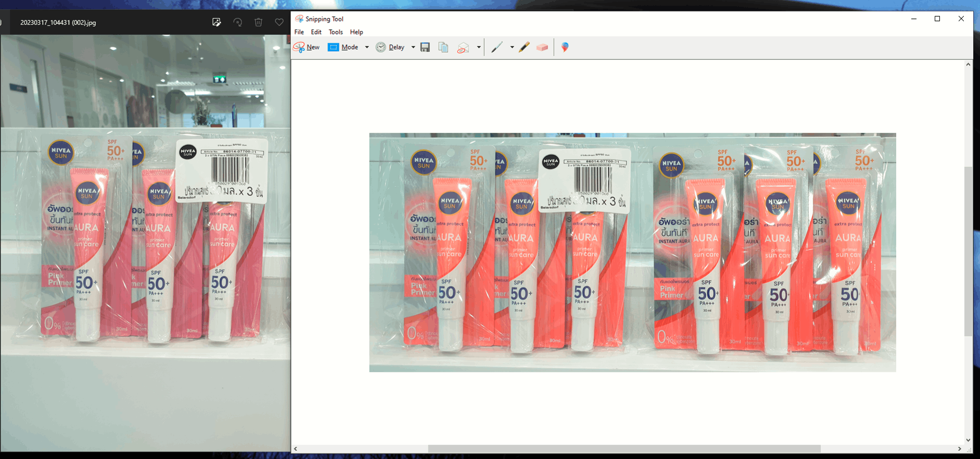Click scroll down arrow in Snipping Tool
The width and height of the screenshot is (980, 459).
click(x=968, y=440)
